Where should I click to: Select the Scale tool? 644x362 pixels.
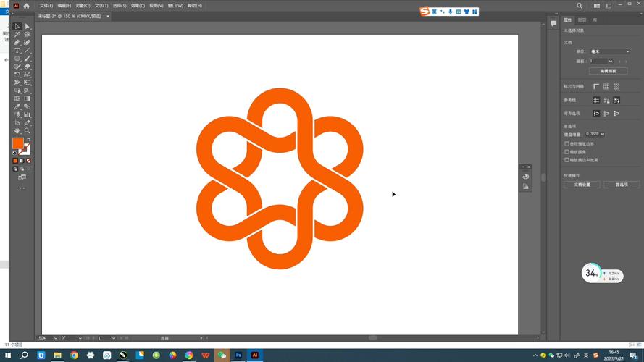coord(27,75)
